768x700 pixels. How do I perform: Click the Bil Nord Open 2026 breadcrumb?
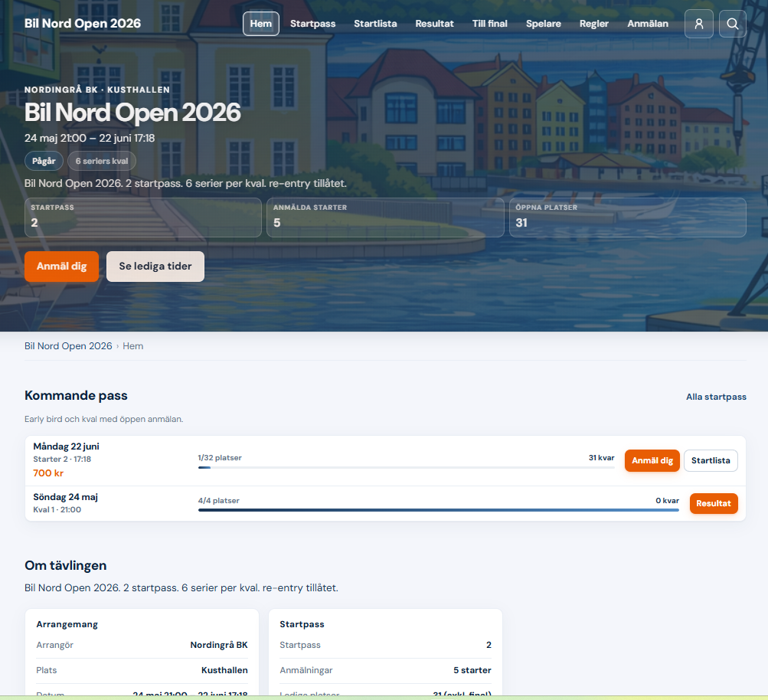coord(68,346)
